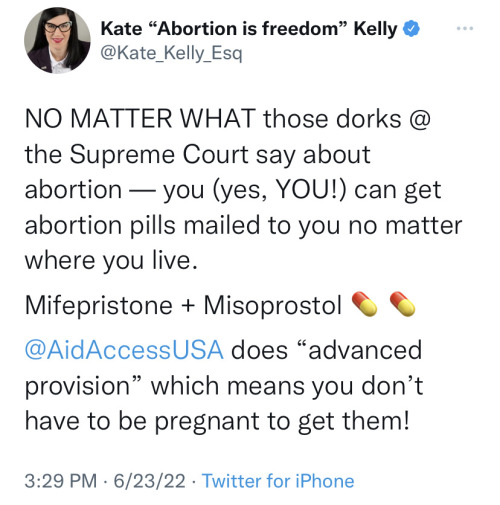Click the @ symbol after "dorks"
Image resolution: width=500 pixels, height=505 pixels.
click(x=420, y=119)
